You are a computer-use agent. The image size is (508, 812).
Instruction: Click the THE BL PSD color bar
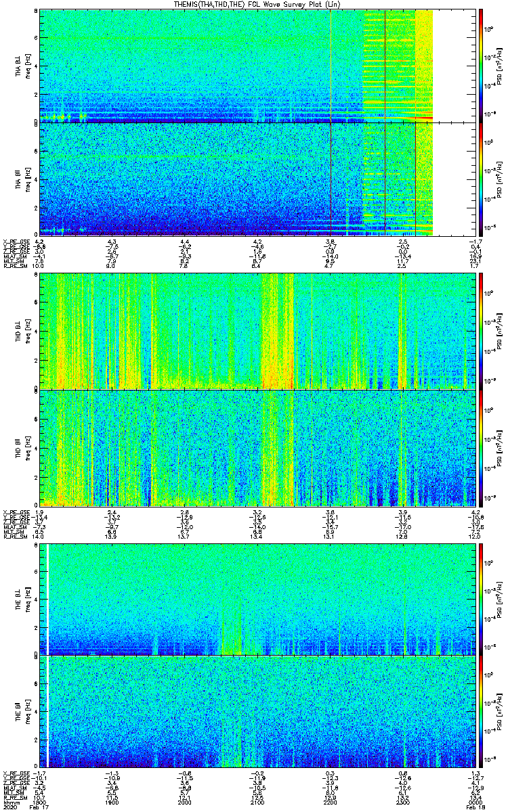(482, 599)
